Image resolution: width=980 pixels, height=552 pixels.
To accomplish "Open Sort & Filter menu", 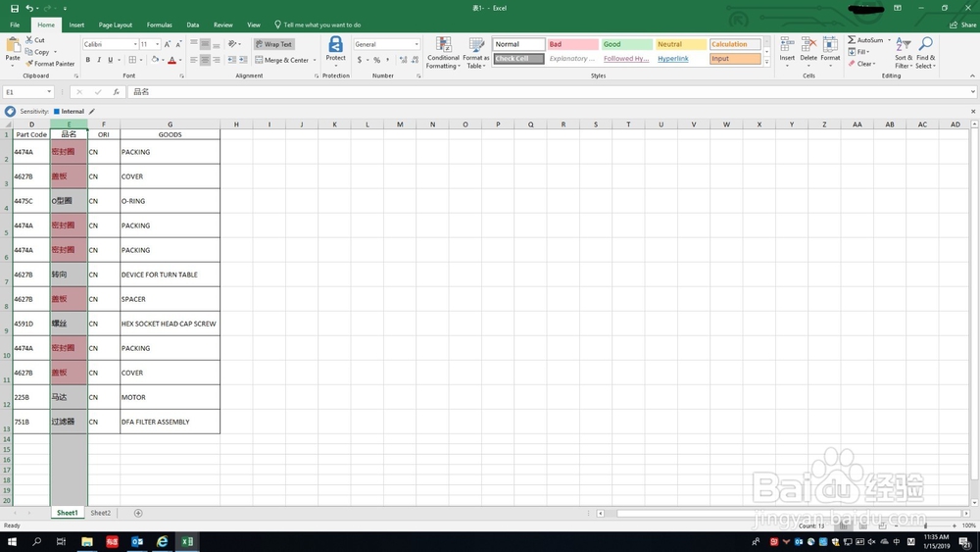I will point(904,53).
